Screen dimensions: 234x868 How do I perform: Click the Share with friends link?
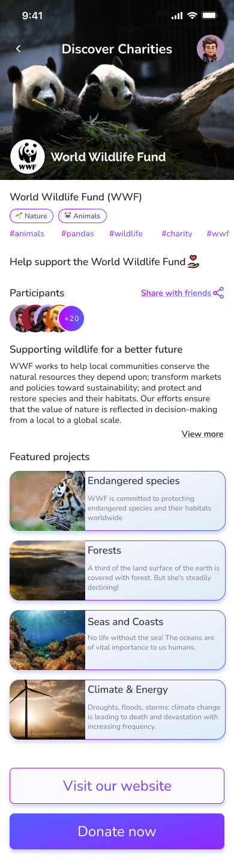click(176, 293)
